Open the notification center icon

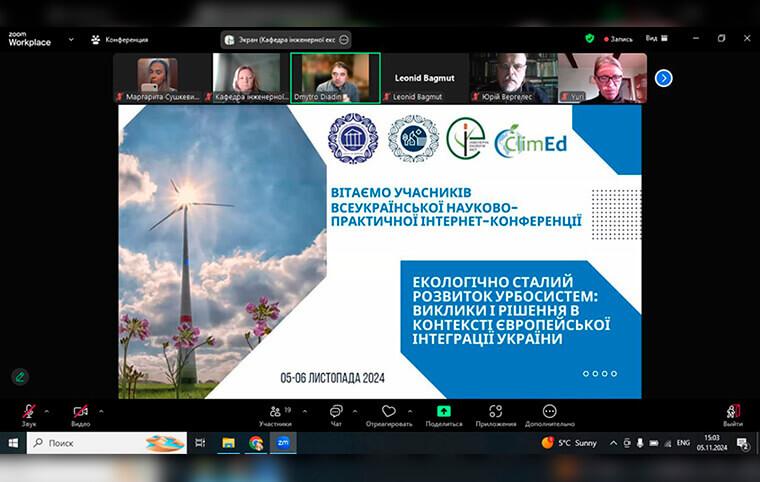click(x=742, y=443)
